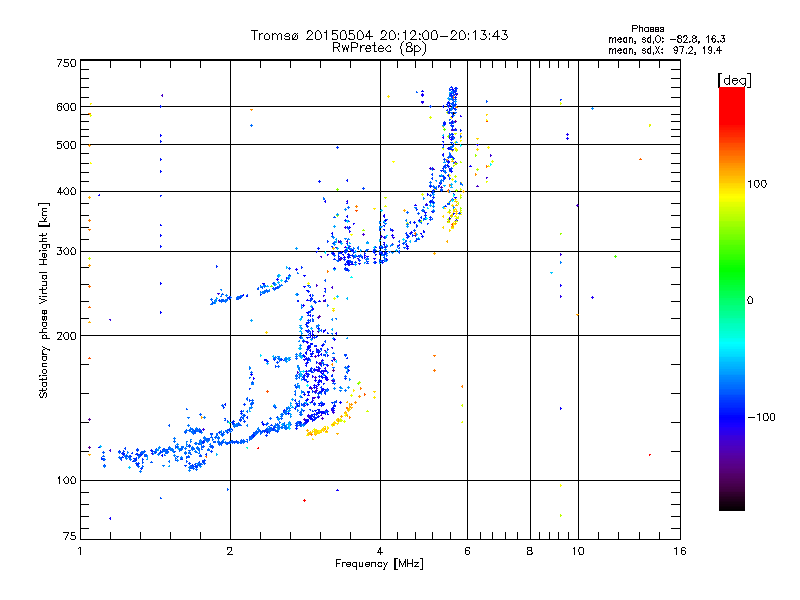Click the '0' colorbar tick label
Image resolution: width=800 pixels, height=600 pixels.
(x=749, y=300)
